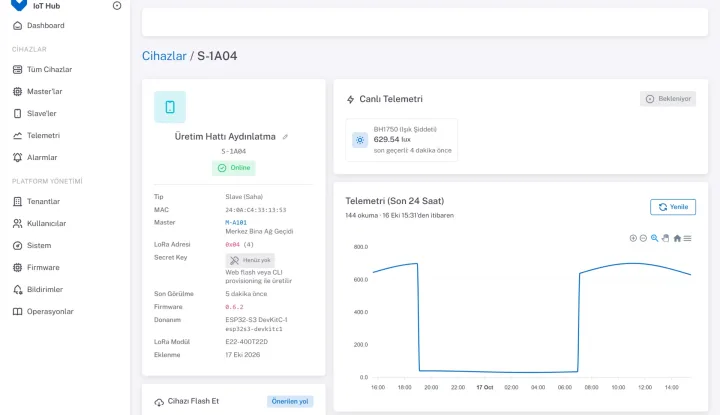The height and width of the screenshot is (415, 720).
Task: Open the chart hamburger menu
Action: 687,238
